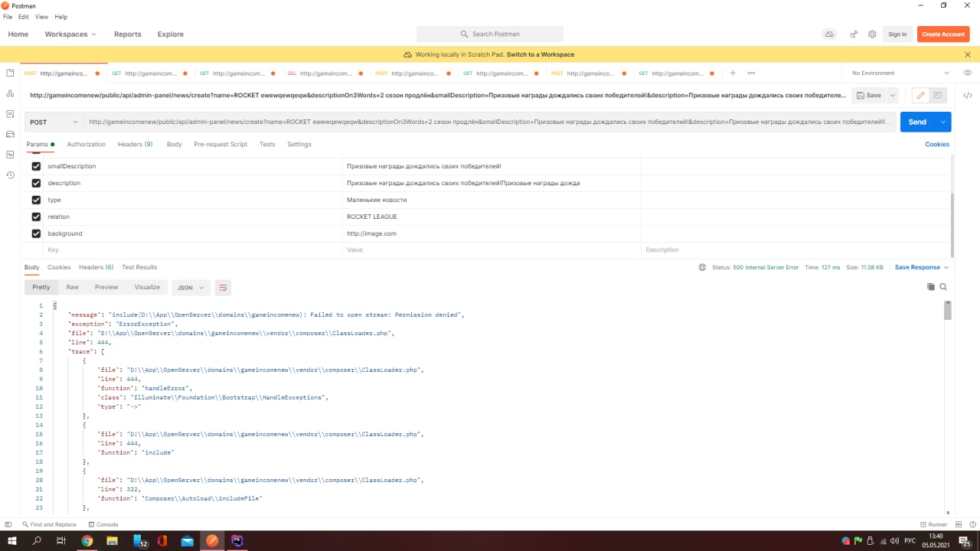Uncheck the smallDescription parameter
This screenshot has height=551, width=980.
[36, 166]
